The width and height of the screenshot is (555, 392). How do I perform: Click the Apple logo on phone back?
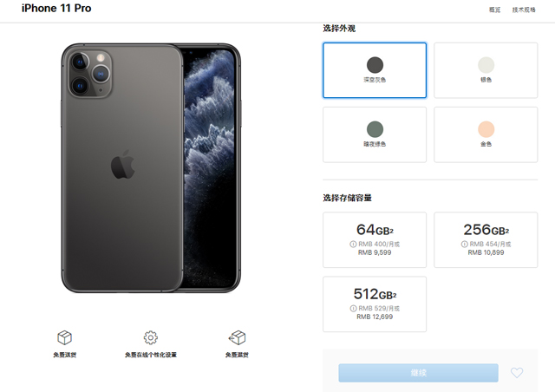pos(123,164)
